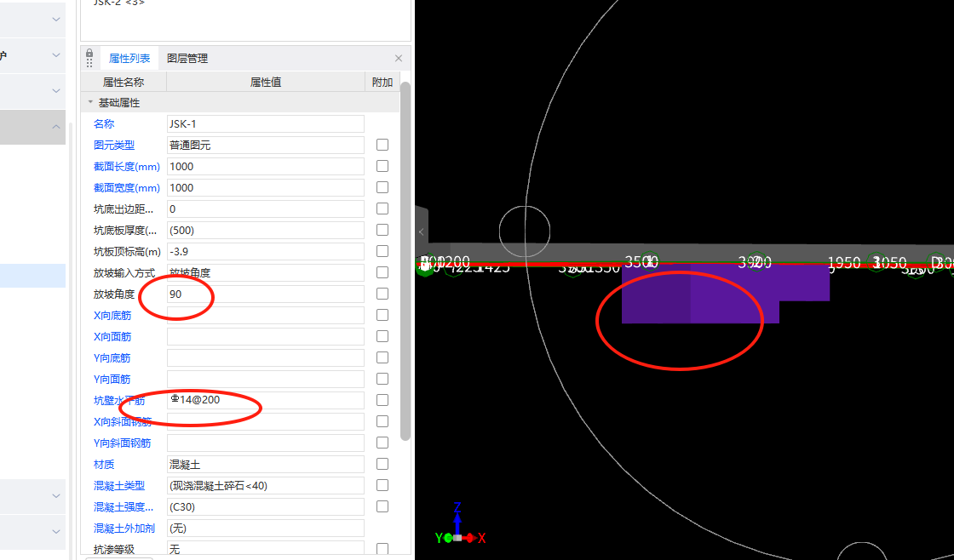Click the lock icon beside 属性列表 tab

(89, 53)
